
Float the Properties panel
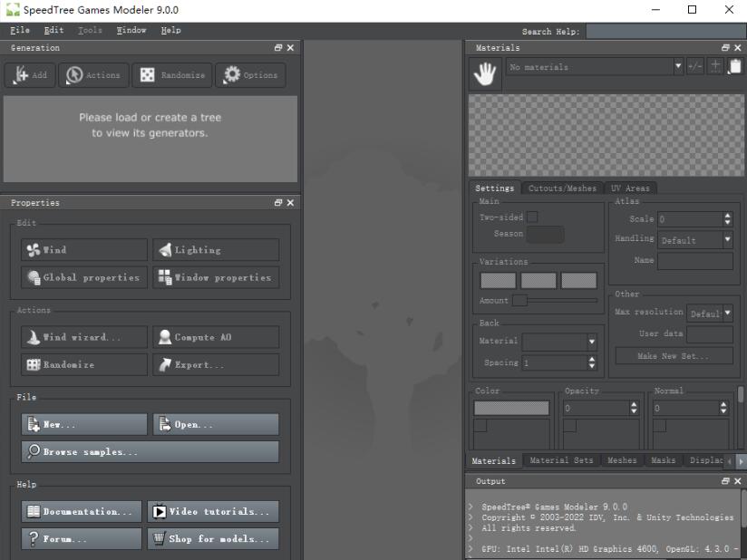278,202
